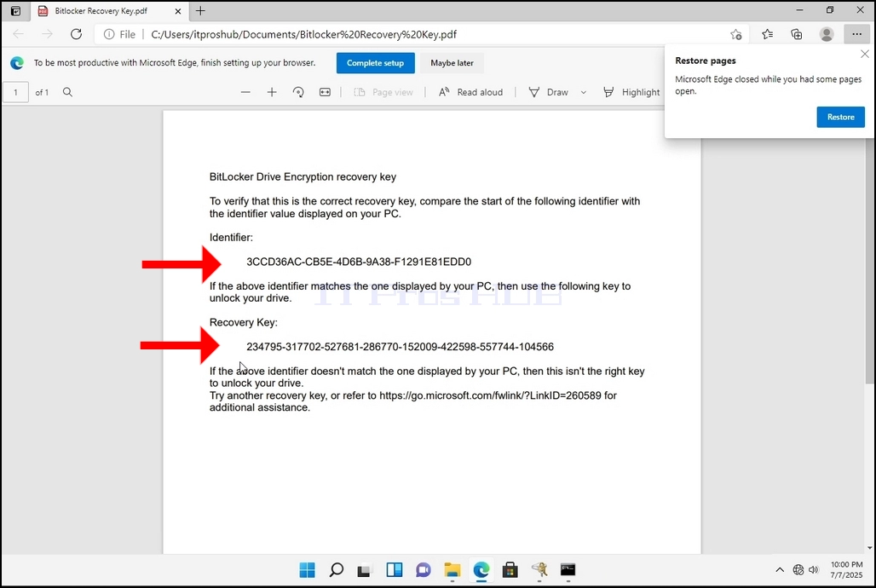This screenshot has width=876, height=588.
Task: Zoom in the PDF
Action: pos(272,92)
